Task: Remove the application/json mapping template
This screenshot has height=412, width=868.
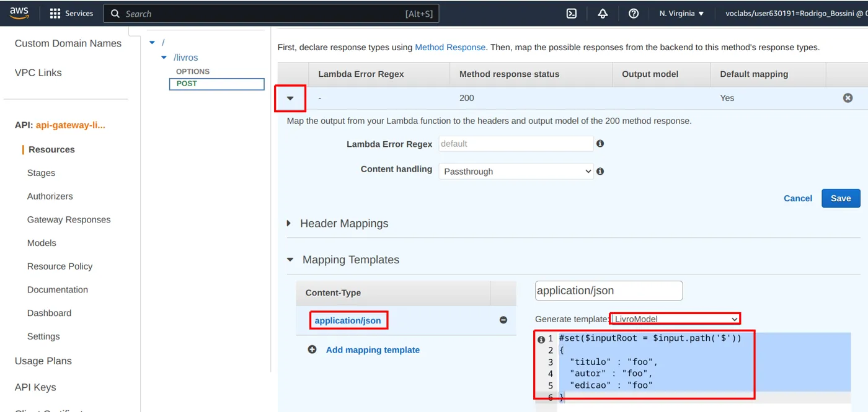Action: (x=503, y=320)
